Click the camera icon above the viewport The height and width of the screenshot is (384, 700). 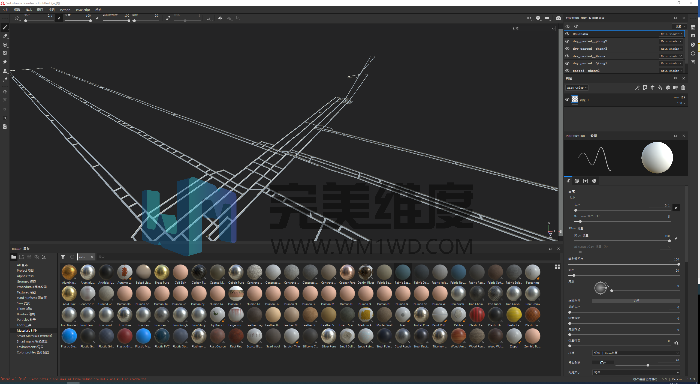click(x=558, y=18)
